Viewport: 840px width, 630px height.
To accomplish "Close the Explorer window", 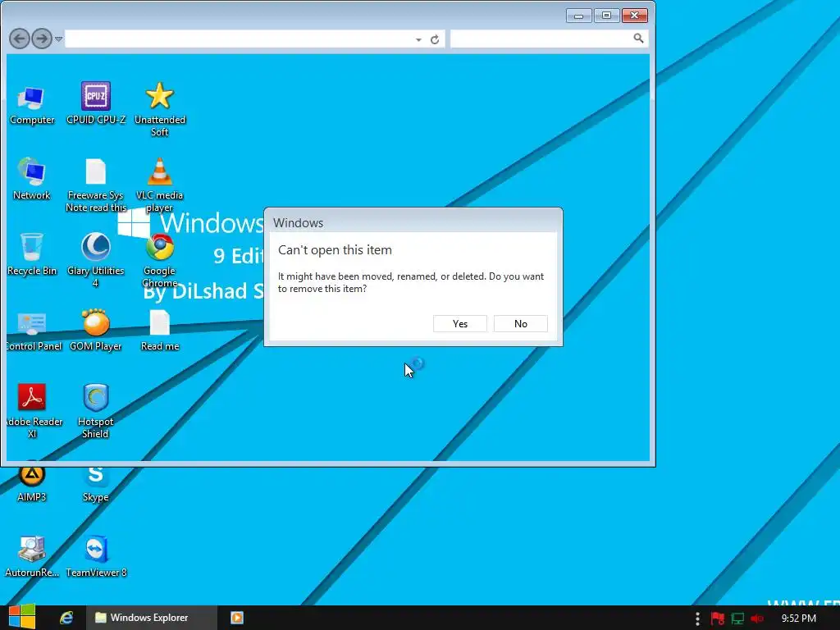I will click(635, 16).
